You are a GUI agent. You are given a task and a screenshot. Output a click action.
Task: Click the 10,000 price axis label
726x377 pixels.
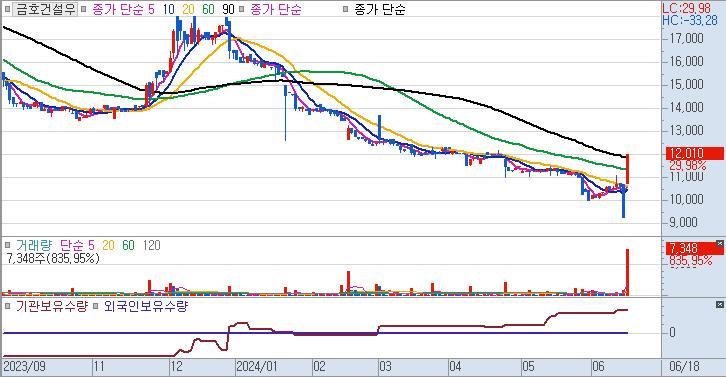pyautogui.click(x=687, y=199)
